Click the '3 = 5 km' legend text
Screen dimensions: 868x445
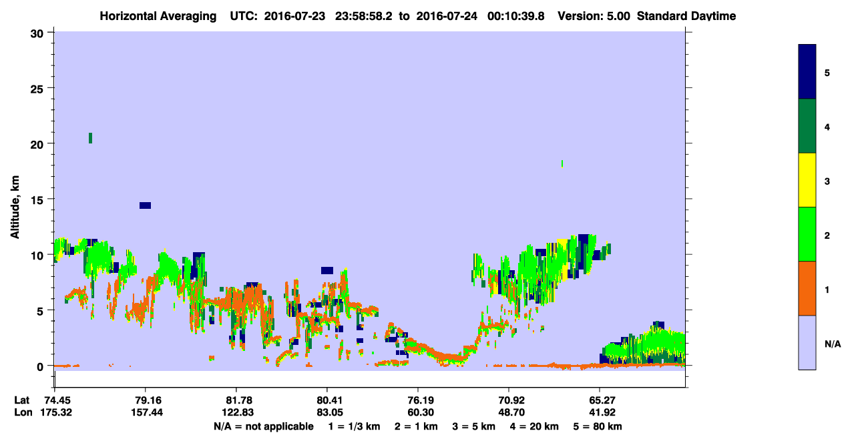(x=475, y=426)
